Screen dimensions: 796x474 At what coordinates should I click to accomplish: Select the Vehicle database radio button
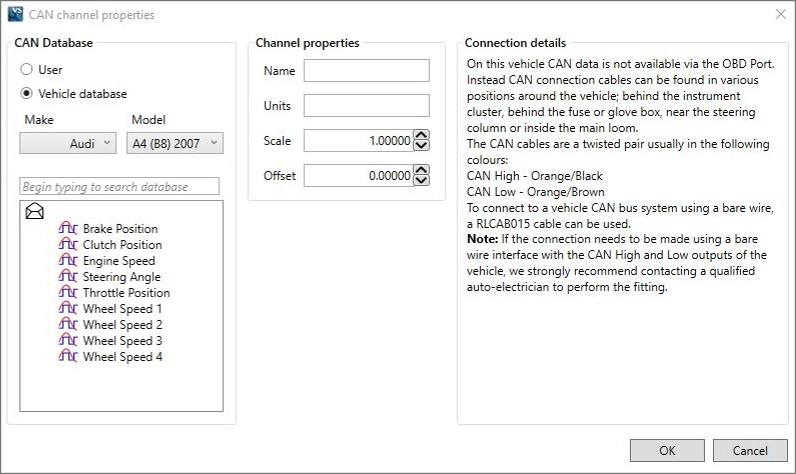pyautogui.click(x=26, y=93)
